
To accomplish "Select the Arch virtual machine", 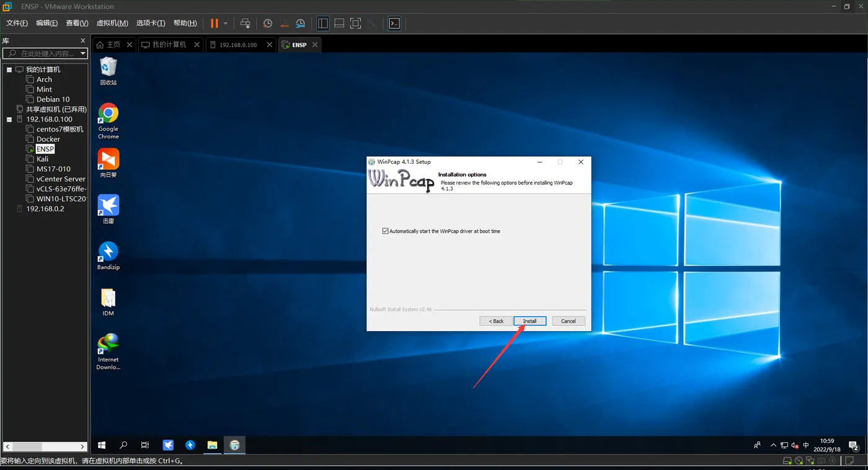I will click(44, 79).
